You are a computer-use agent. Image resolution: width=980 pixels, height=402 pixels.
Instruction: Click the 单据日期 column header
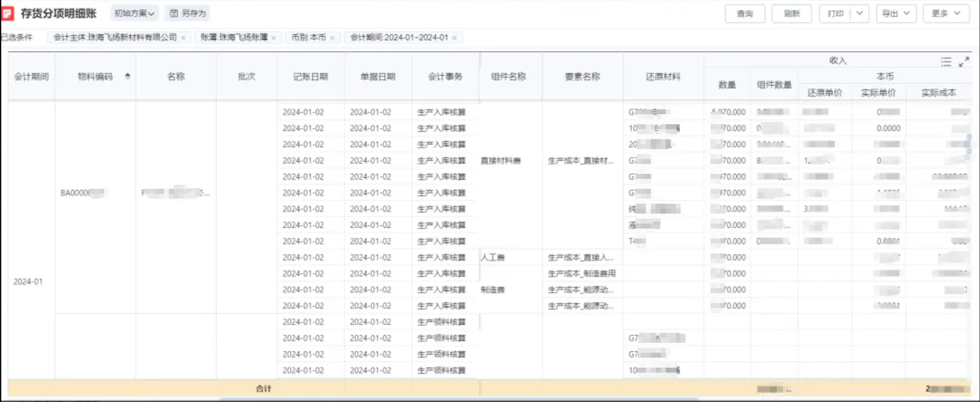(378, 77)
